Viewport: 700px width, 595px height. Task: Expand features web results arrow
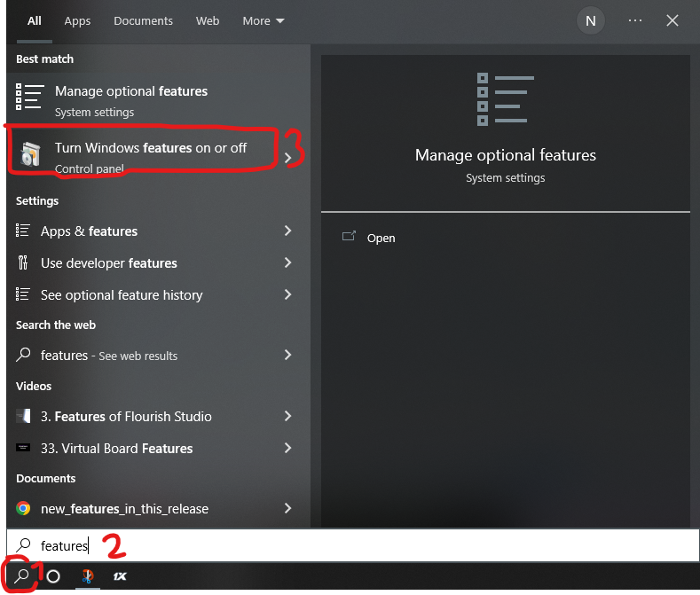point(288,355)
